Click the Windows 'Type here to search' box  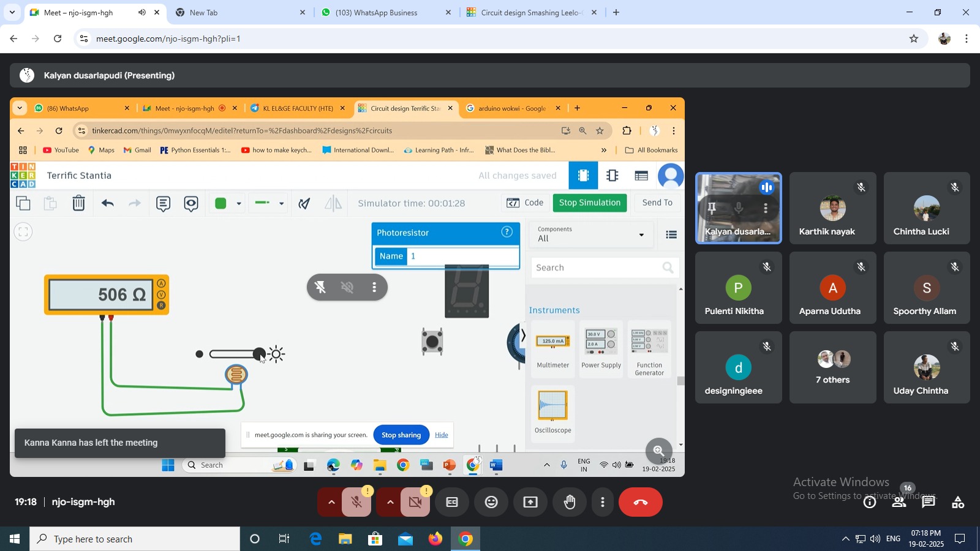click(x=135, y=539)
